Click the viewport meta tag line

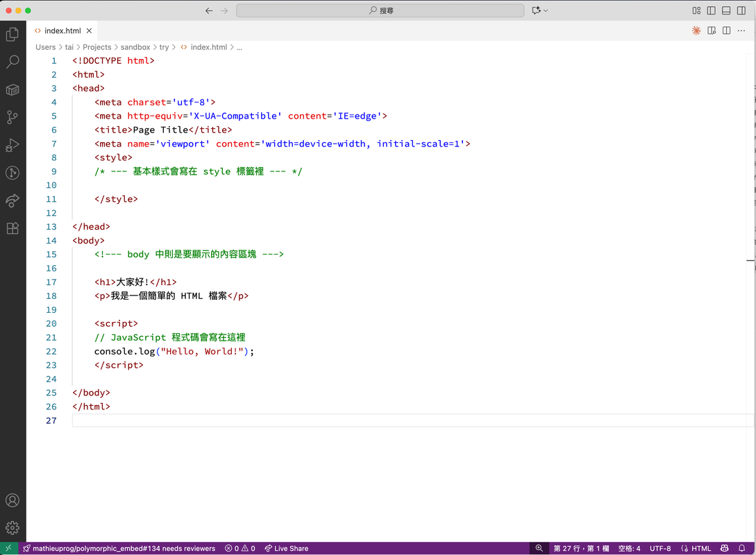click(282, 144)
